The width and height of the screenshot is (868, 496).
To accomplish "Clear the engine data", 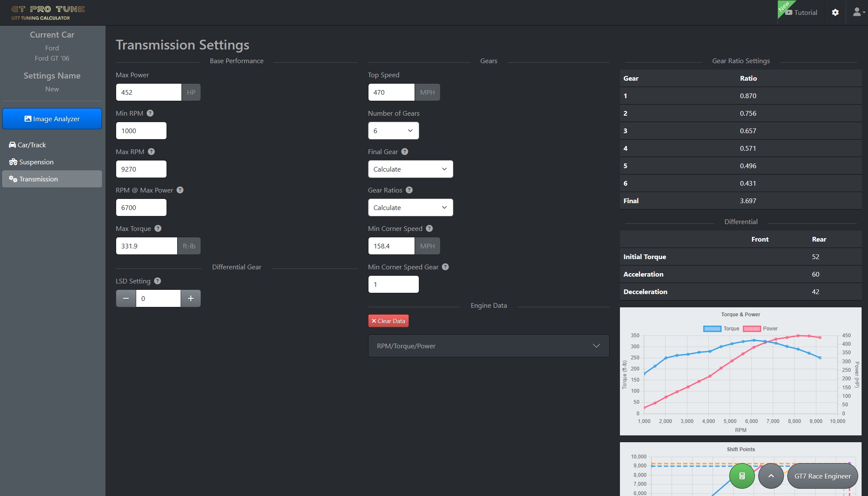I will click(x=388, y=321).
